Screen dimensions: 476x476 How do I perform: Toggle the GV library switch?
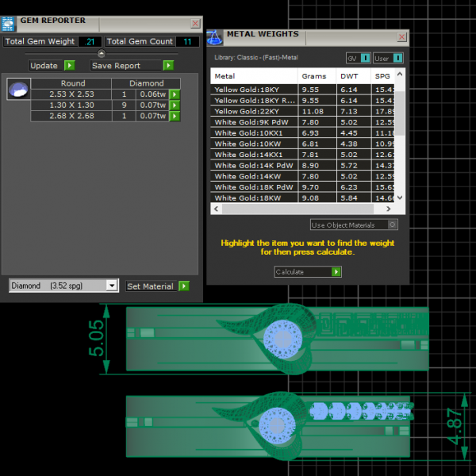pos(365,58)
